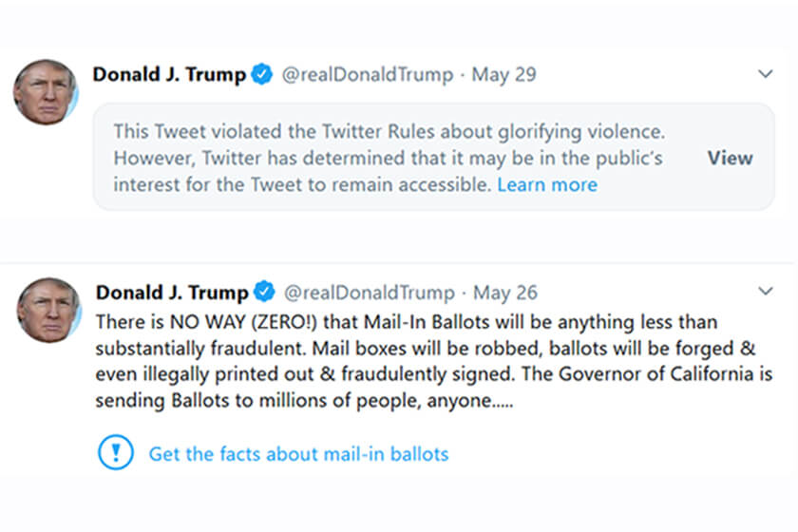Click verified badge on May 29 tweet

(x=261, y=75)
